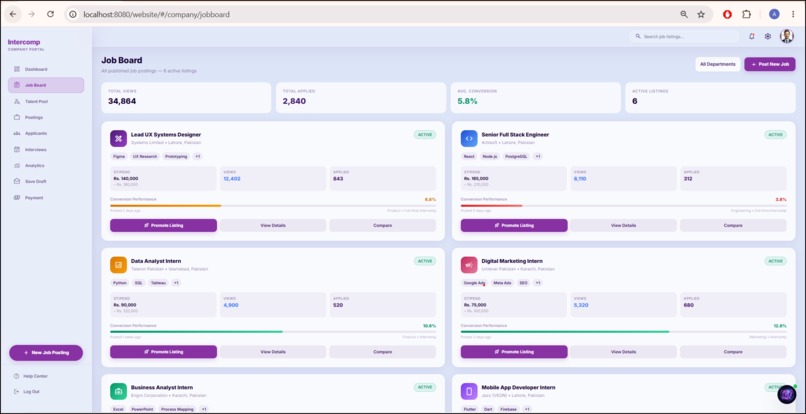Click the user profile avatar

tap(786, 36)
